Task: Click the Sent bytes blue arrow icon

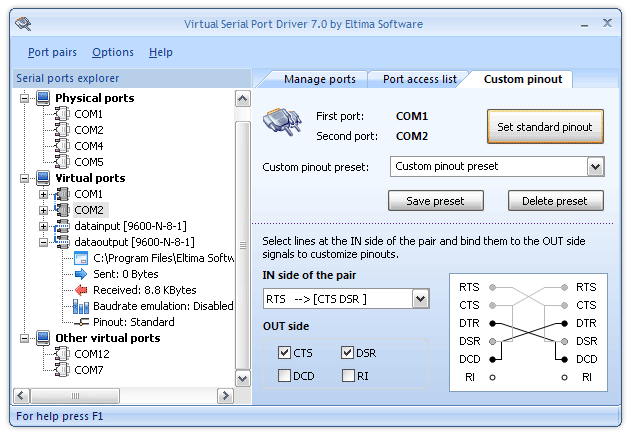Action: (81, 274)
